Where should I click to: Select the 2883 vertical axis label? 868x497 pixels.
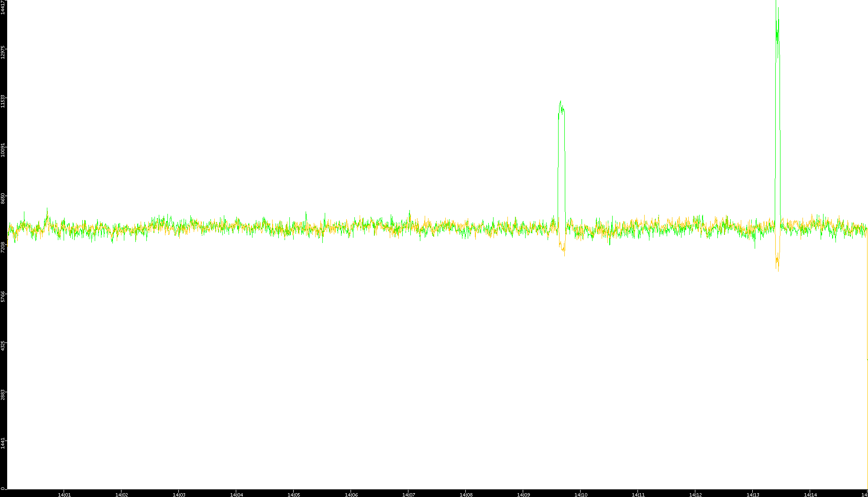pyautogui.click(x=3, y=395)
